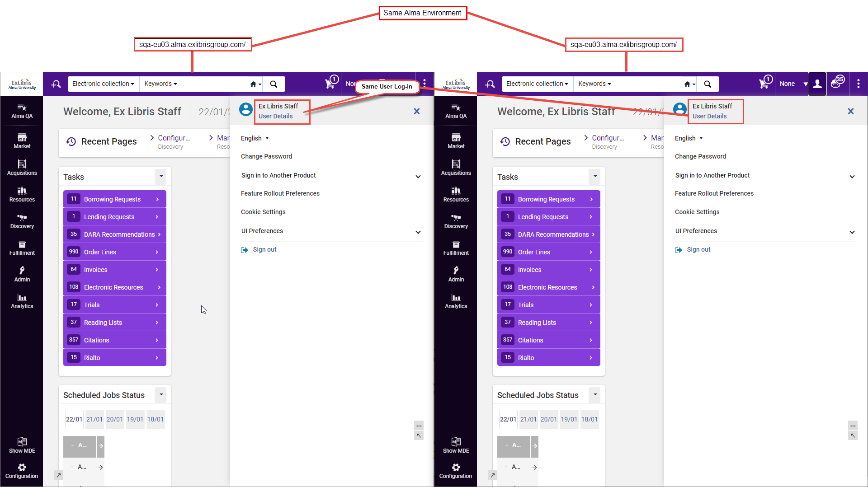Open Keywords dropdown in left window
The width and height of the screenshot is (868, 487).
tap(160, 84)
